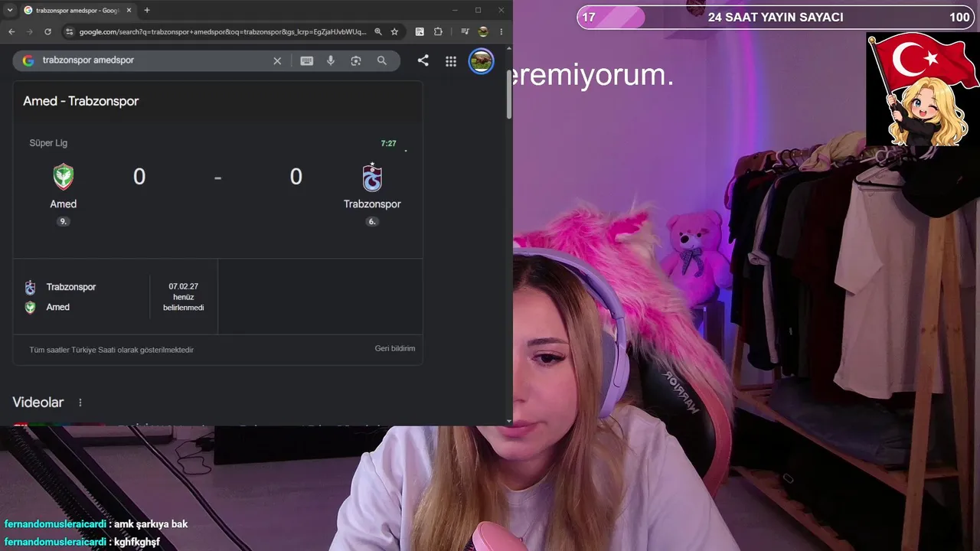
Task: View site information for google.com
Action: (x=69, y=31)
